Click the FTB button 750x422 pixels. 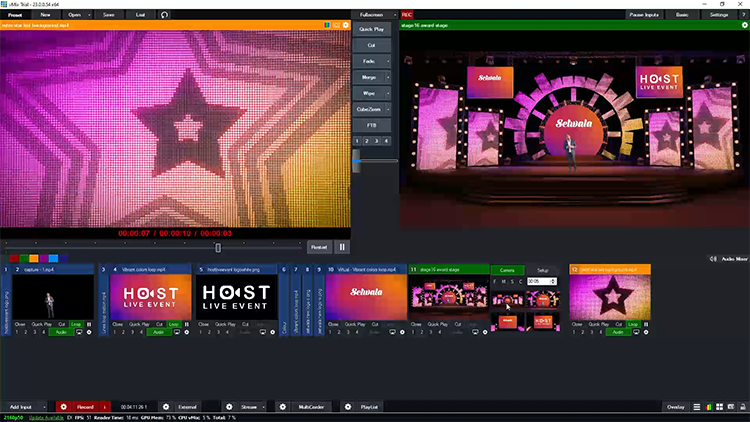click(374, 124)
